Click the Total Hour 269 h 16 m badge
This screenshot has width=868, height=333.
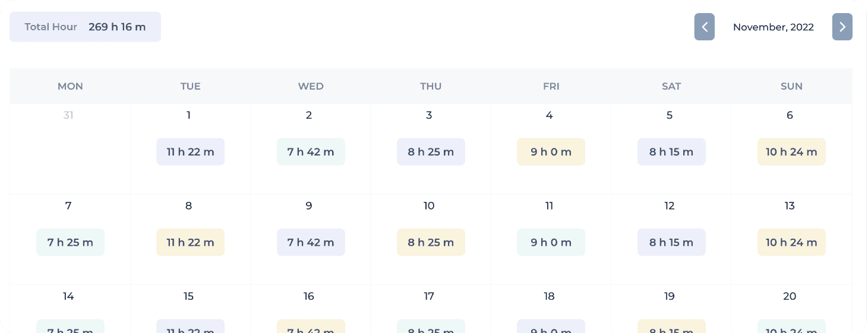click(x=85, y=27)
